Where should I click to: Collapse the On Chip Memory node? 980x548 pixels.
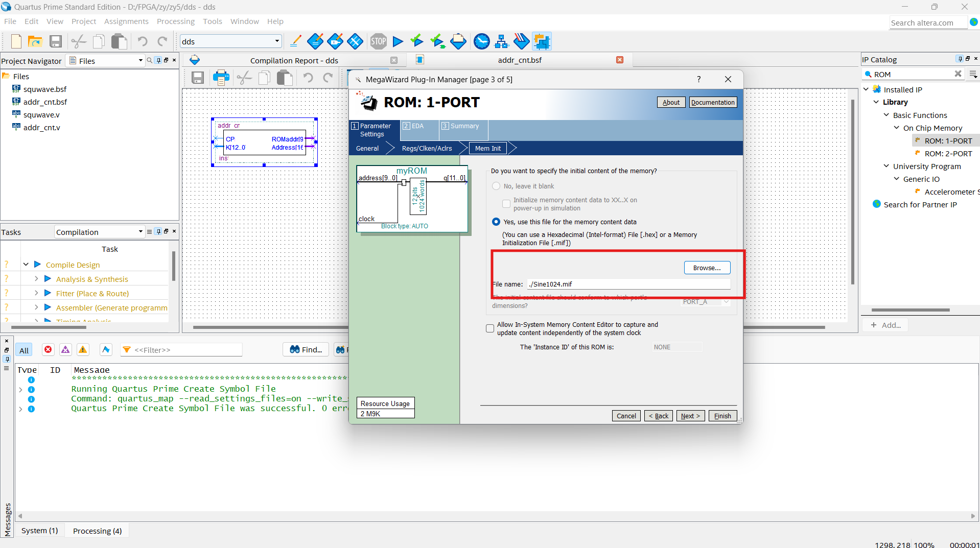pyautogui.click(x=897, y=128)
